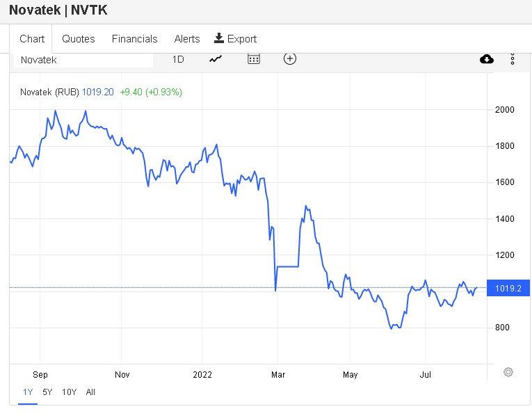Screen dimensions: 532x418
Task: Open the 1D interval dropdown
Action: tap(178, 59)
